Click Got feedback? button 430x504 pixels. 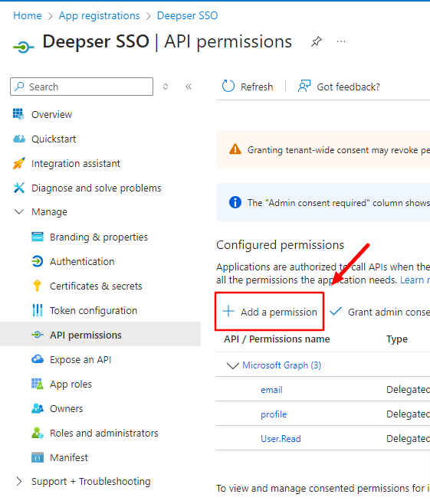coord(339,87)
